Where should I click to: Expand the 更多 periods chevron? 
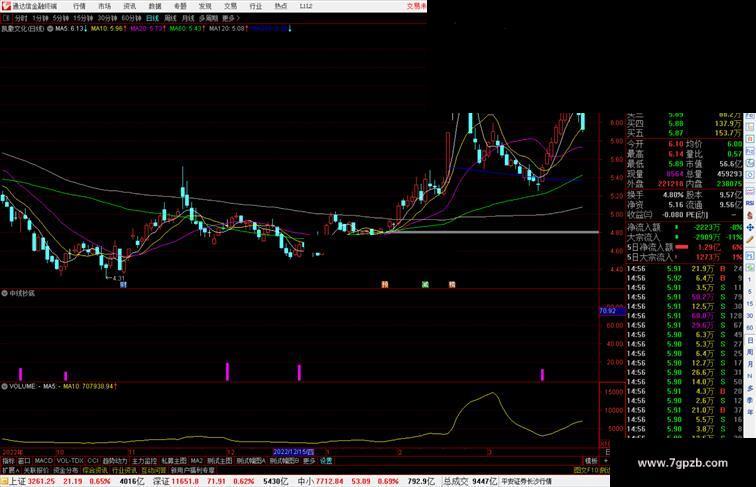[x=231, y=18]
